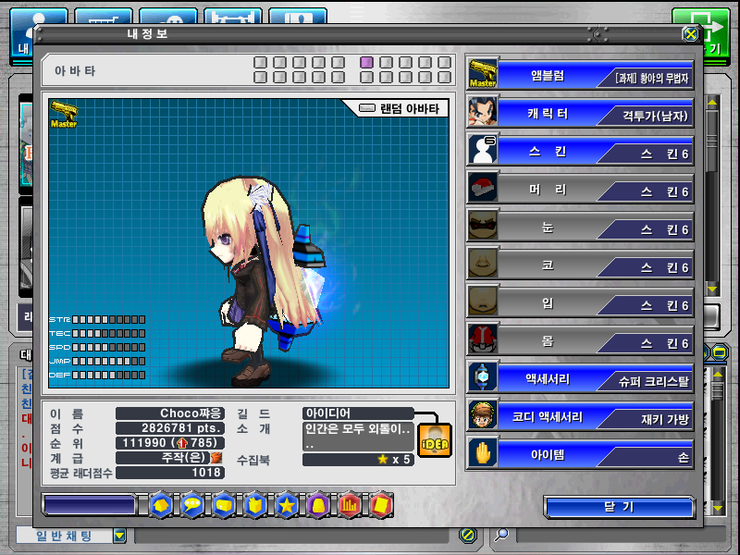This screenshot has height=555, width=740.
Task: Click the yellow box hexagon icon
Action: pos(224,506)
